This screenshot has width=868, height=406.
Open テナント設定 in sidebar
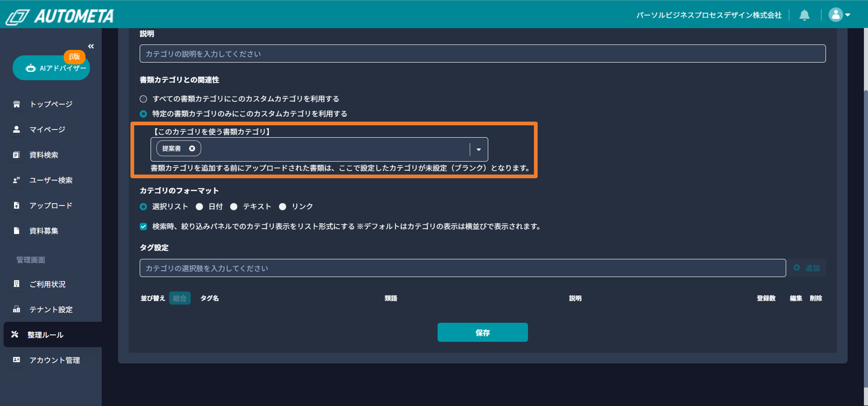[51, 309]
